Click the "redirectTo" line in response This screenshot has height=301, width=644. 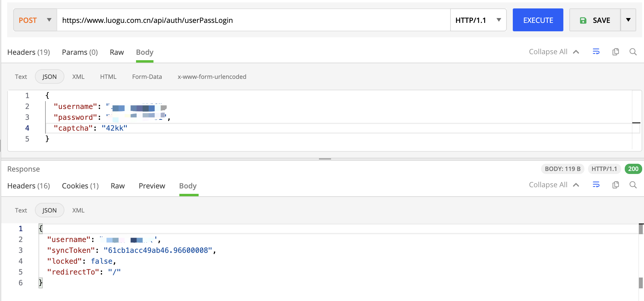pos(84,272)
